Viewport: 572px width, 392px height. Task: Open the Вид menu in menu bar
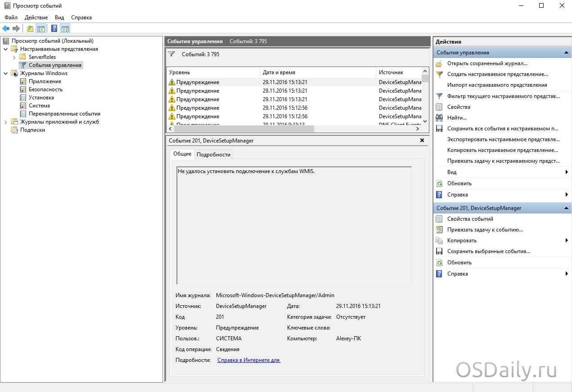[x=59, y=18]
